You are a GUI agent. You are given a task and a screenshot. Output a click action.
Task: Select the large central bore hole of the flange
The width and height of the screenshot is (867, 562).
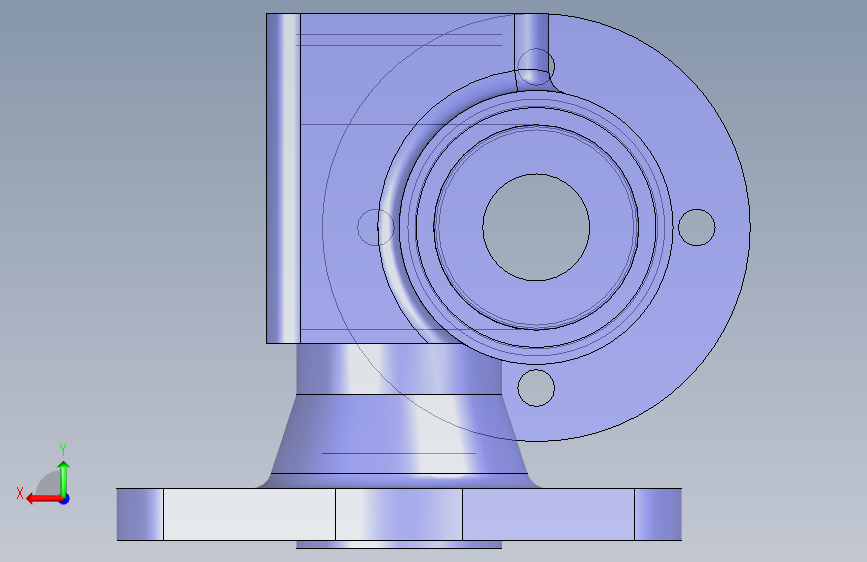[x=536, y=227]
